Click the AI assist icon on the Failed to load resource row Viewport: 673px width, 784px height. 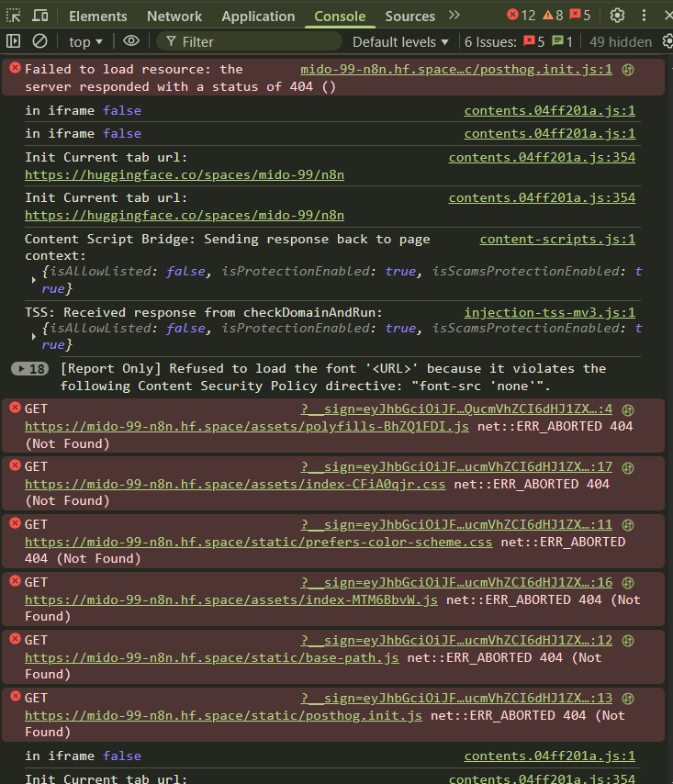click(x=628, y=70)
